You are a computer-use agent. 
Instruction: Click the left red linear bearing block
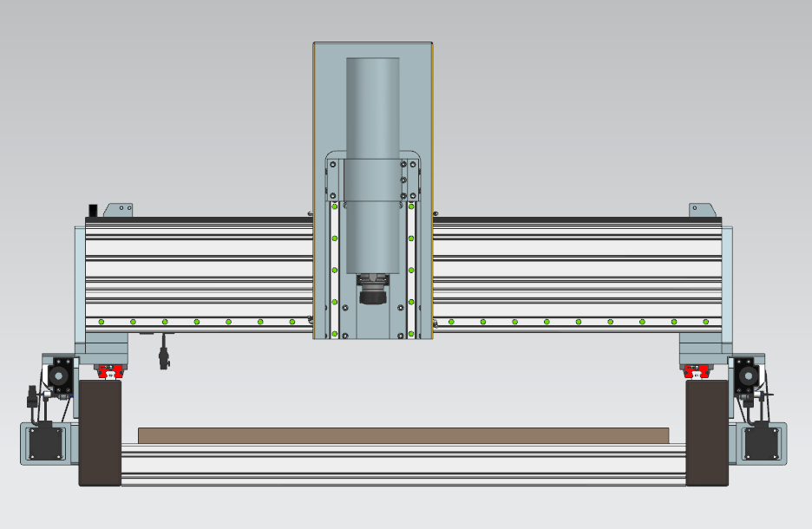pos(109,372)
